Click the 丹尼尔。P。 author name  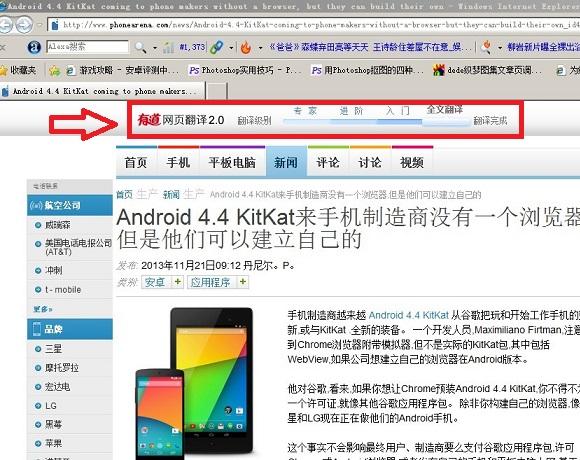[269, 265]
